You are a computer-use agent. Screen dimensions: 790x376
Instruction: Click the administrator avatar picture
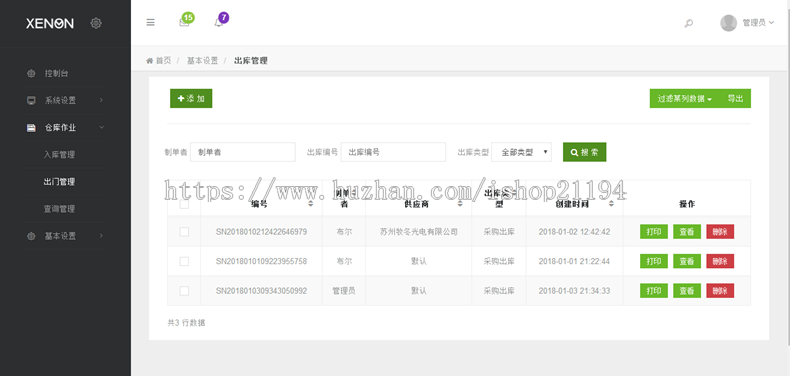[x=729, y=23]
